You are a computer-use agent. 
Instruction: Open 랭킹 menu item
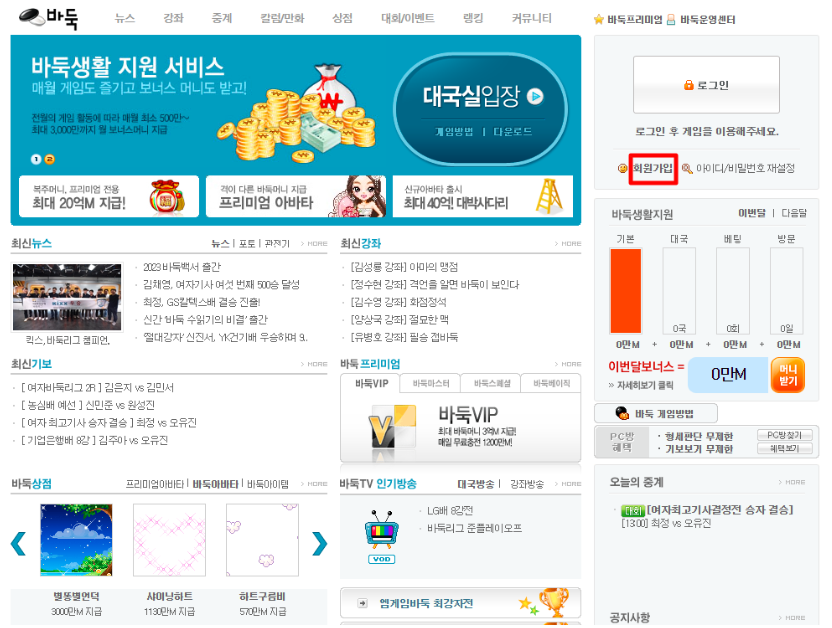pos(473,18)
